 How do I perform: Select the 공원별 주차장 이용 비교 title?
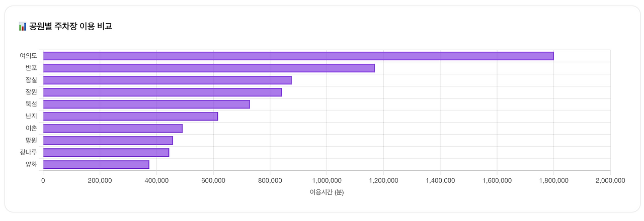click(71, 27)
